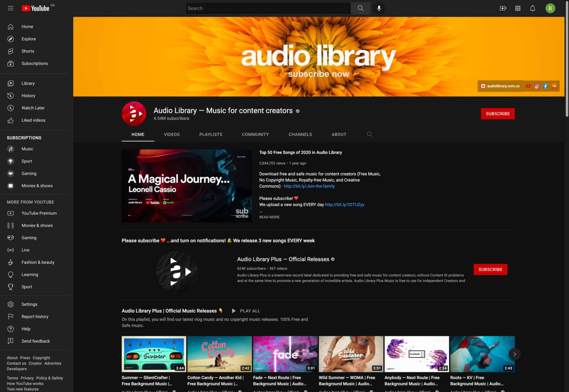
Task: Select the HOME channel tab
Action: pos(138,134)
